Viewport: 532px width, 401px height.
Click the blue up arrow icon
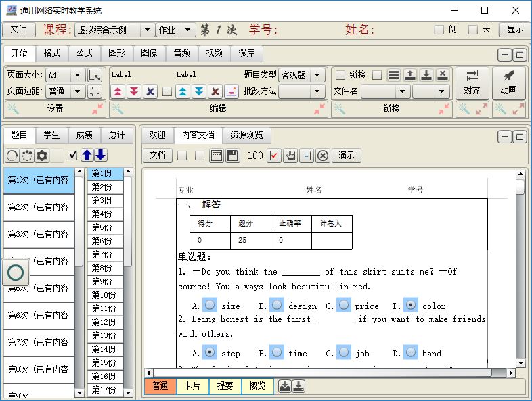pyautogui.click(x=87, y=156)
